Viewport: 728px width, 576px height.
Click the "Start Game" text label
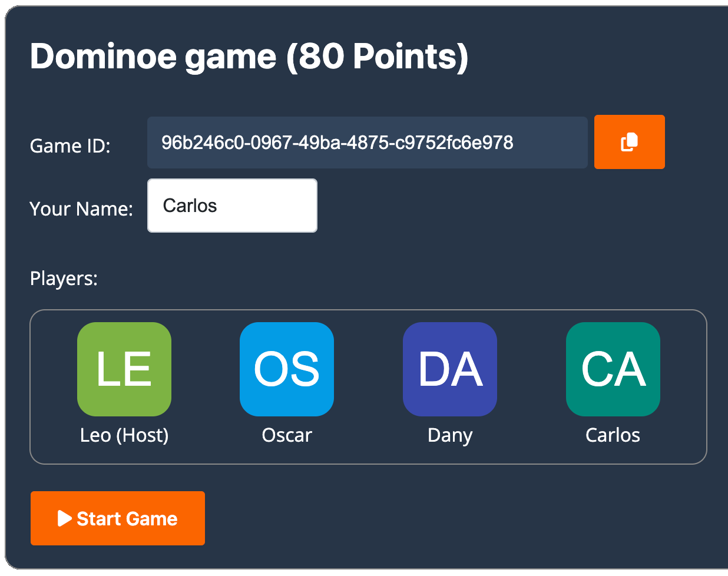[127, 518]
